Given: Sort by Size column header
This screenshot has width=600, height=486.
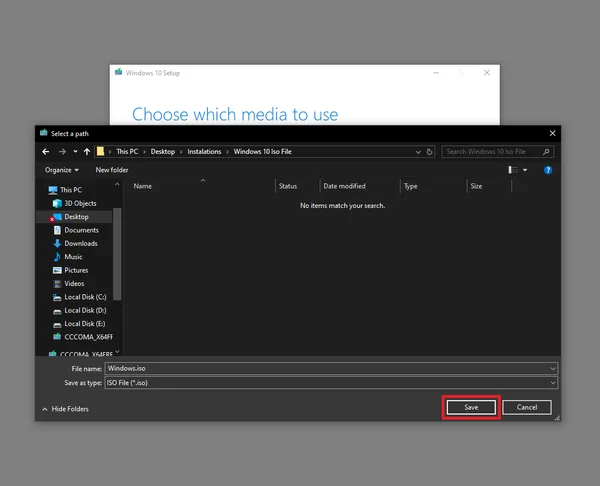Looking at the screenshot, I should [476, 186].
